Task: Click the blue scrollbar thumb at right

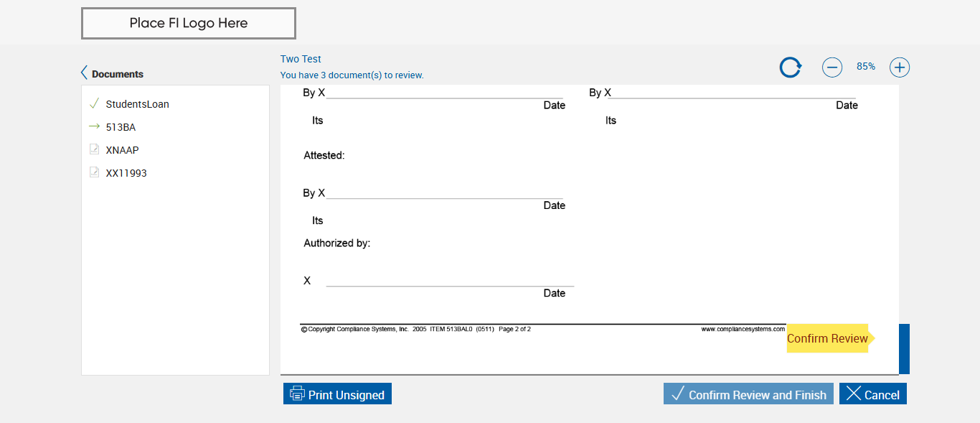Action: coord(904,349)
